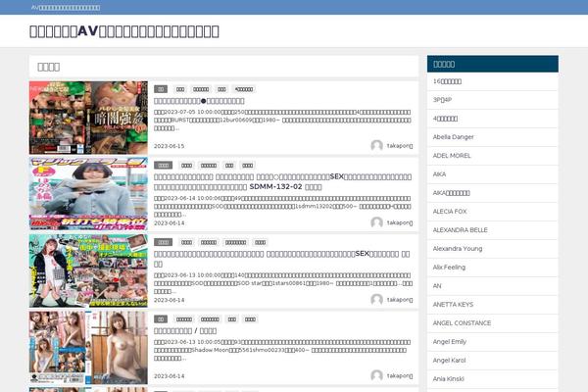
Task: Click the dark category badge on the 2023-06-15 post
Action: point(161,89)
